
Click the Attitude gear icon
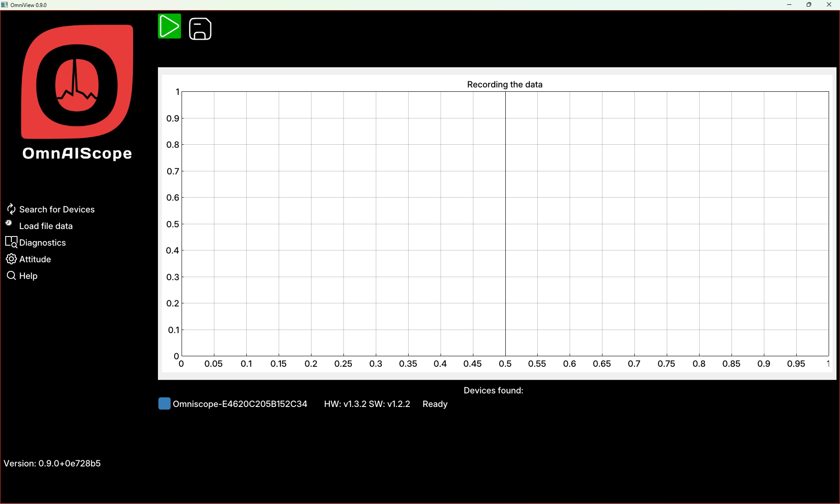[11, 259]
